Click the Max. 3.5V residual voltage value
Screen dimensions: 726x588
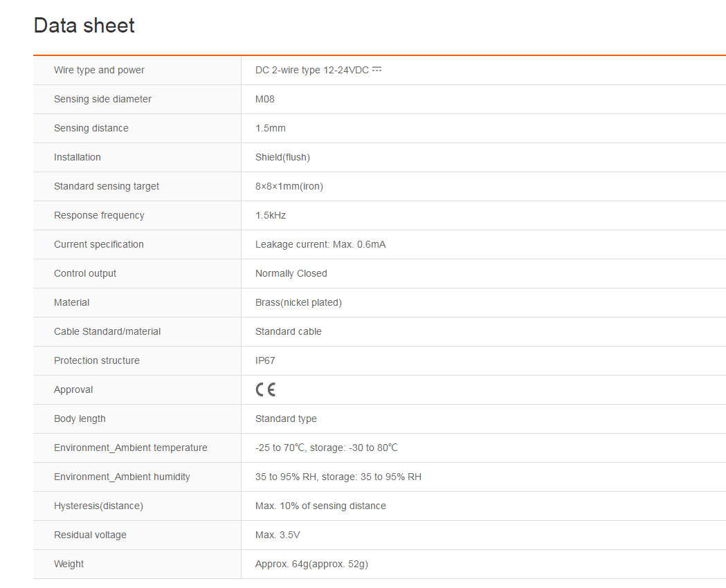[x=278, y=535]
